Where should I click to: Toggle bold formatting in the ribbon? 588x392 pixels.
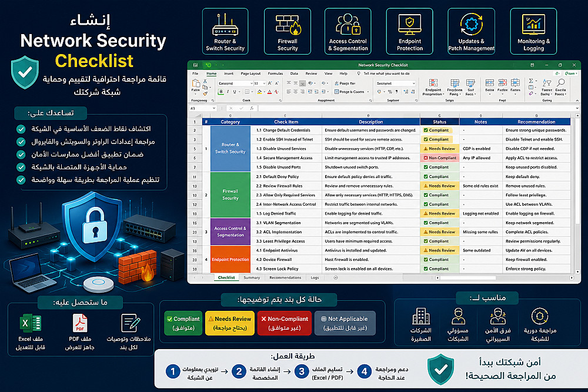[221, 92]
